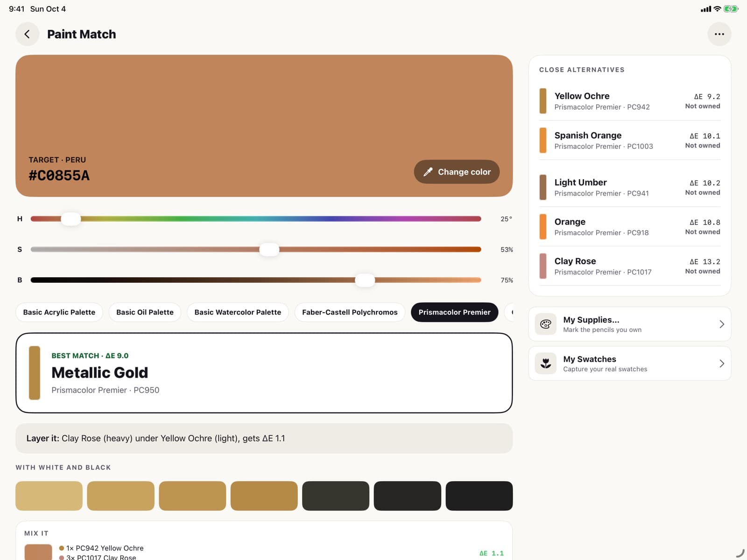Screen dimensions: 747x560
Task: Select Yellow Ochre PC942 alternative
Action: tap(630, 101)
